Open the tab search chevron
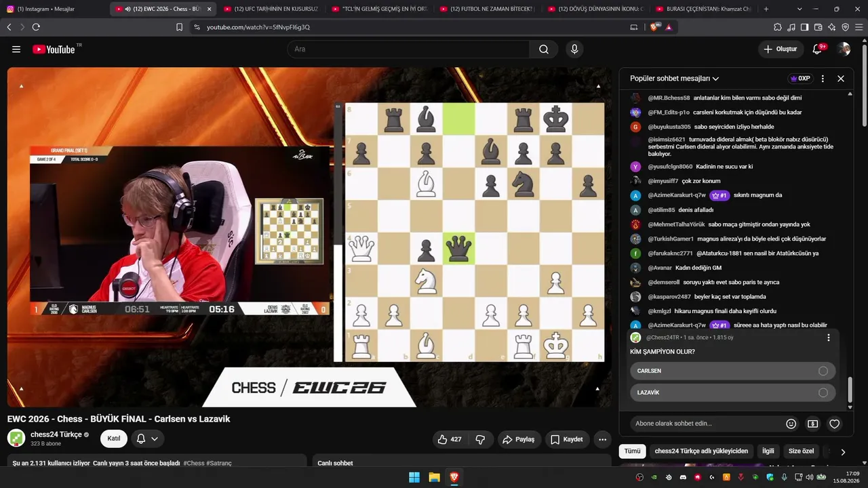Screen dimensions: 868x488 799,9
